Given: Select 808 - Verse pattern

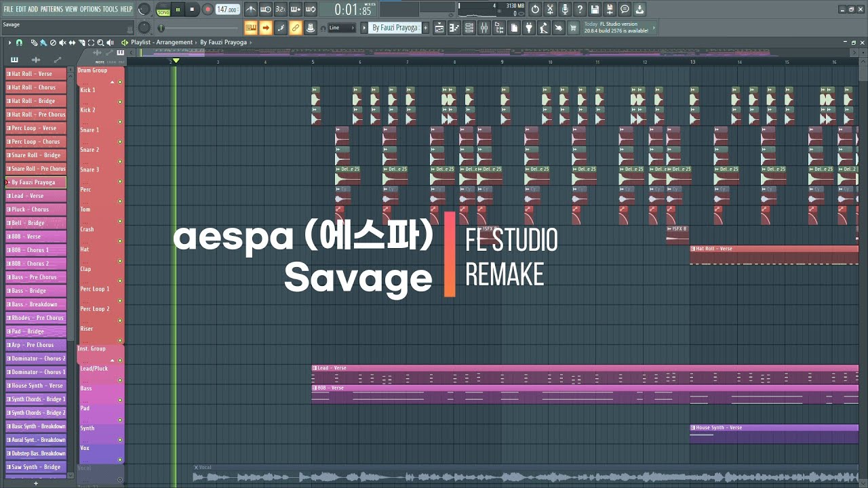Looking at the screenshot, I should pos(36,237).
